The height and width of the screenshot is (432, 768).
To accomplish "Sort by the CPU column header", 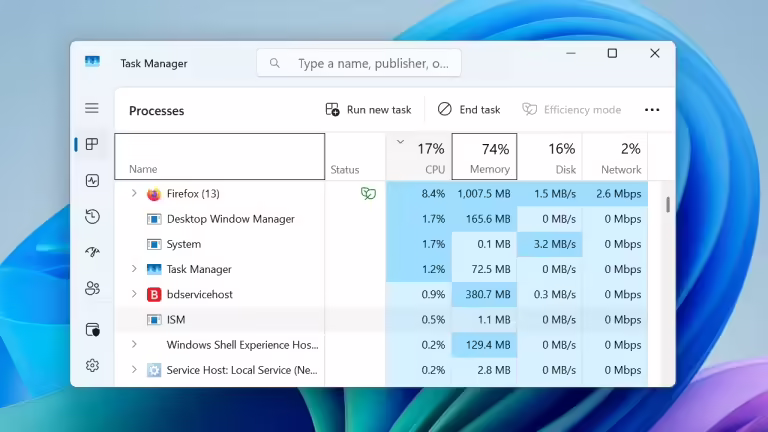I will 419,156.
